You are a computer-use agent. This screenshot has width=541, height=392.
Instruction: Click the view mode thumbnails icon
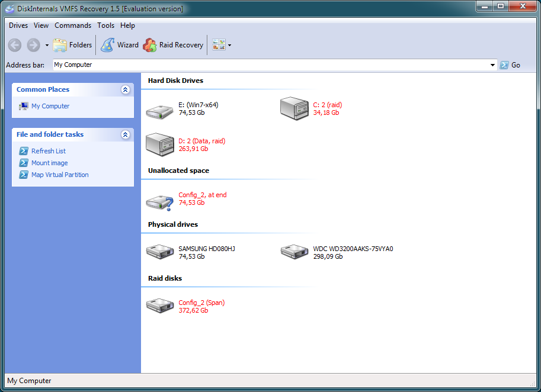[219, 45]
